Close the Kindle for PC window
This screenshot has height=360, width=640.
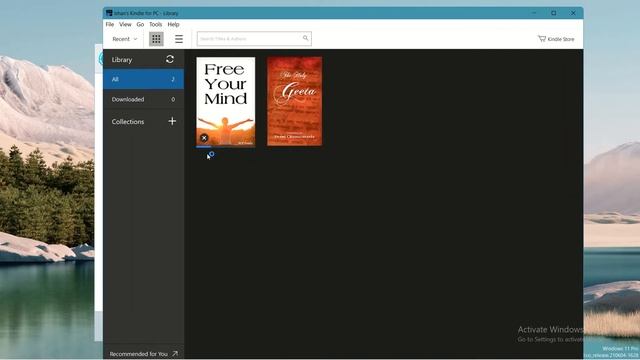click(x=573, y=13)
